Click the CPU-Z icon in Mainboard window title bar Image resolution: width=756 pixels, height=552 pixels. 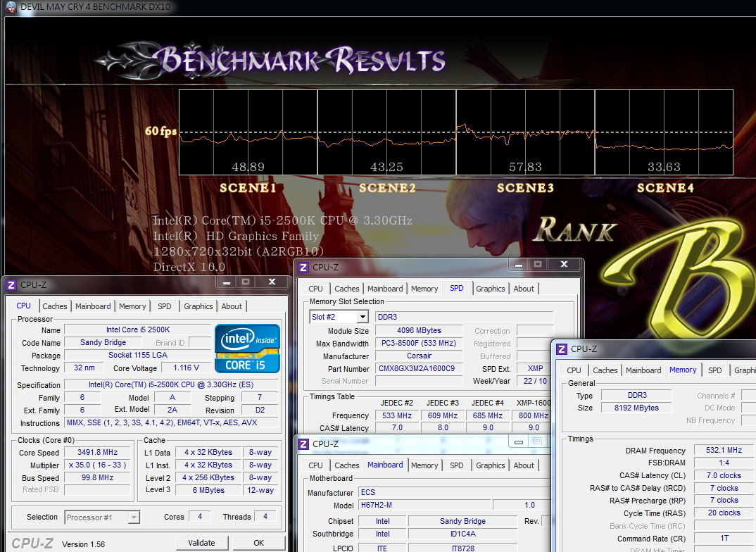303,444
